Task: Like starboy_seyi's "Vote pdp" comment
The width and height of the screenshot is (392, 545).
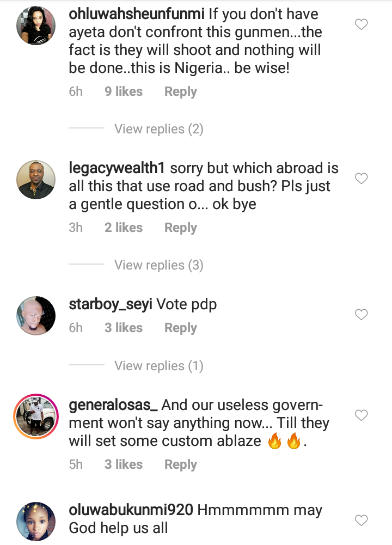Action: pyautogui.click(x=361, y=315)
